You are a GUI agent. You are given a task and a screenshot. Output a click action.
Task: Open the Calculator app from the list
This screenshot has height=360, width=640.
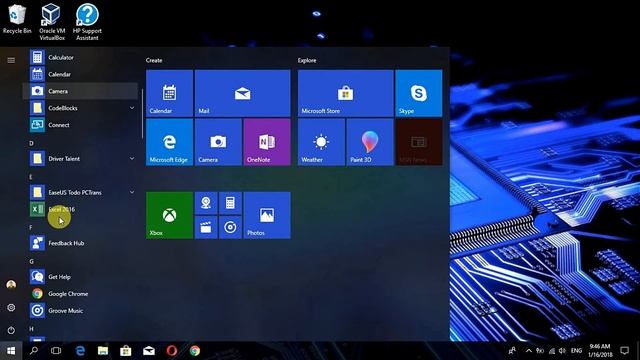80,58
